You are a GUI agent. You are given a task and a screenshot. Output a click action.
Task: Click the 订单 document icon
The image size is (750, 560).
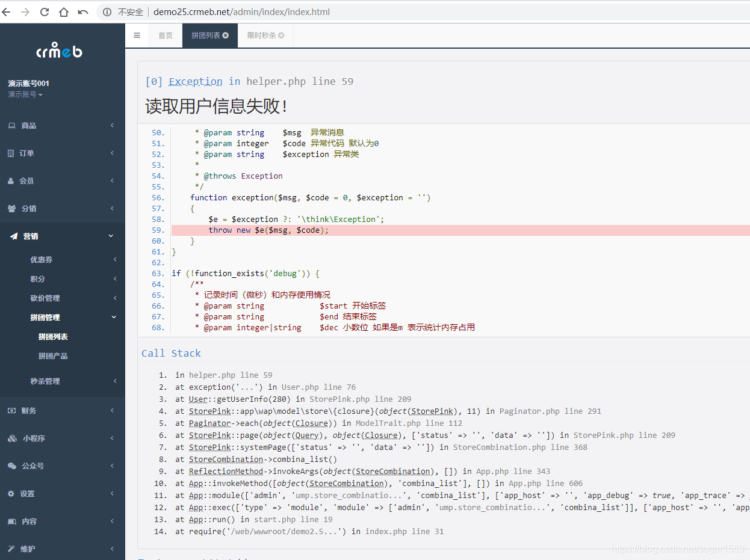11,153
